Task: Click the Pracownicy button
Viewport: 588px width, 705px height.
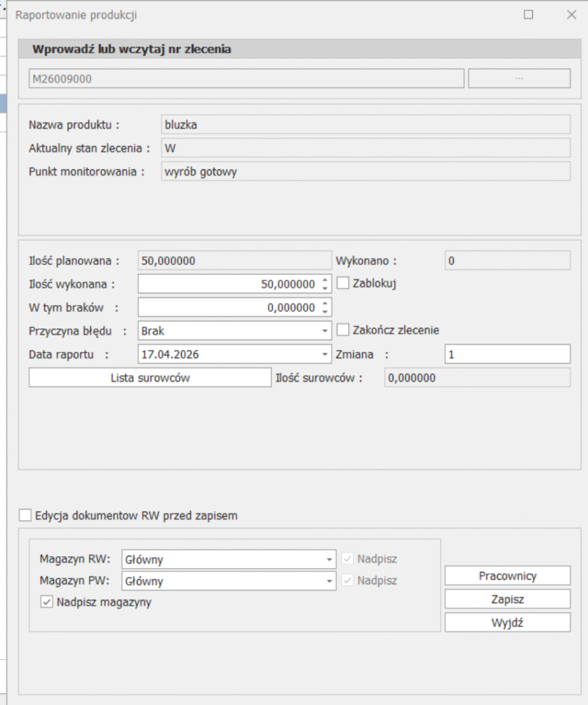Action: click(x=507, y=576)
